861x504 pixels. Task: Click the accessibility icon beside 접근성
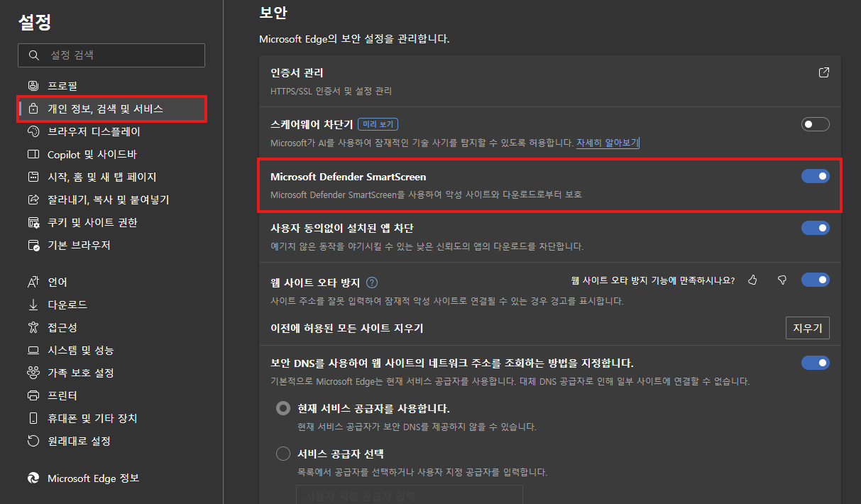point(33,327)
